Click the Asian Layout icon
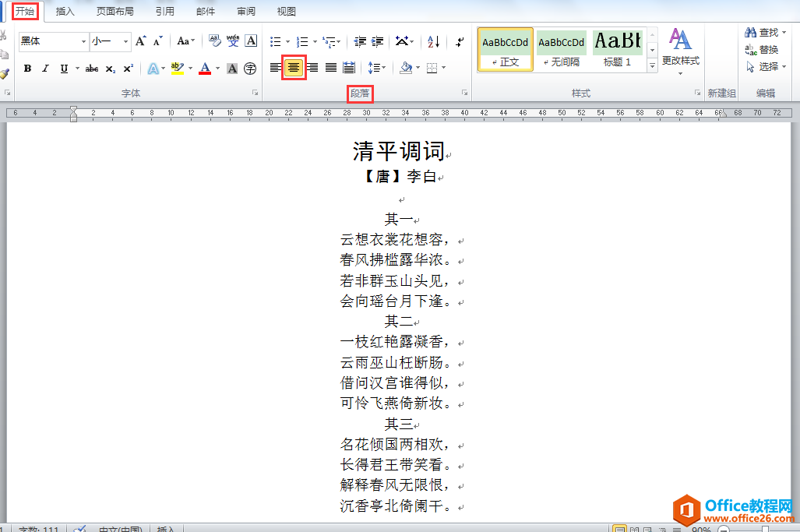The image size is (800, 532). click(x=403, y=41)
